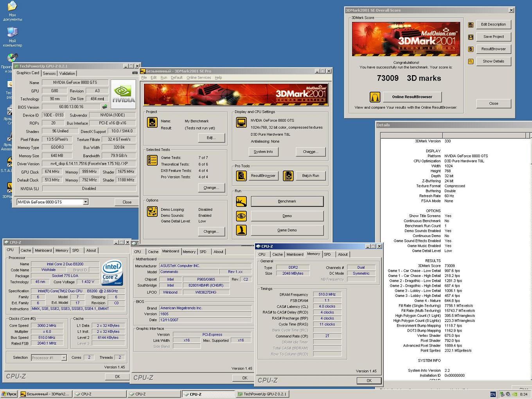
Task: Click the 3DMark2001 banner in score window
Action: coord(406,39)
